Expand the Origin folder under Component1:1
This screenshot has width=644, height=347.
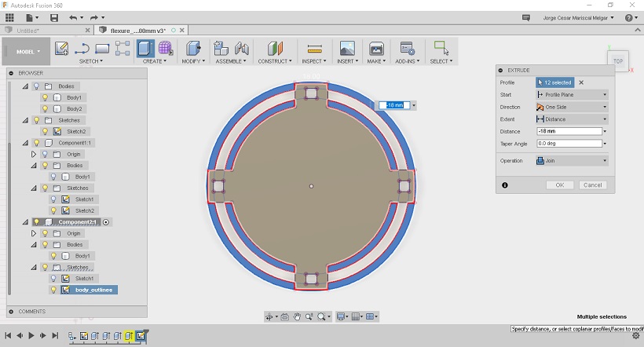34,155
